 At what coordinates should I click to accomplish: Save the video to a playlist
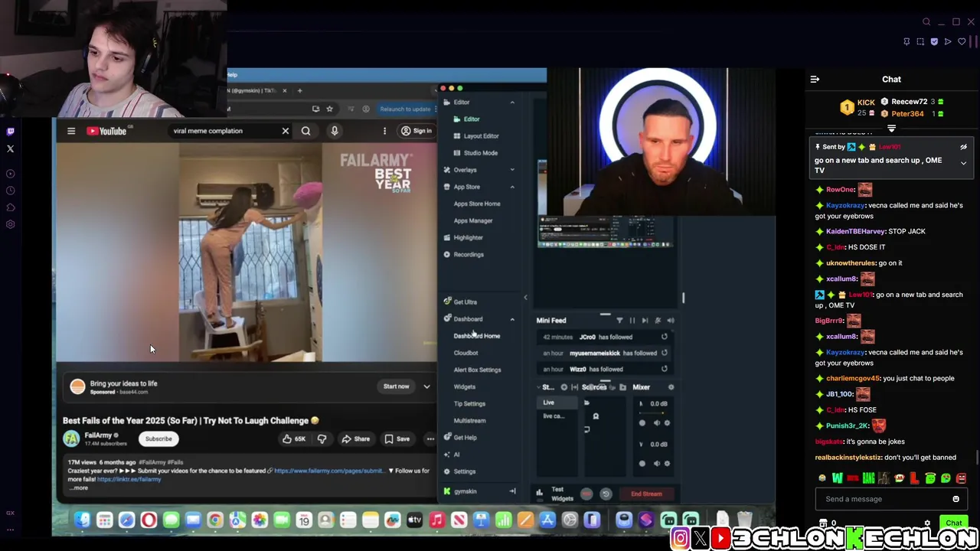coord(397,439)
